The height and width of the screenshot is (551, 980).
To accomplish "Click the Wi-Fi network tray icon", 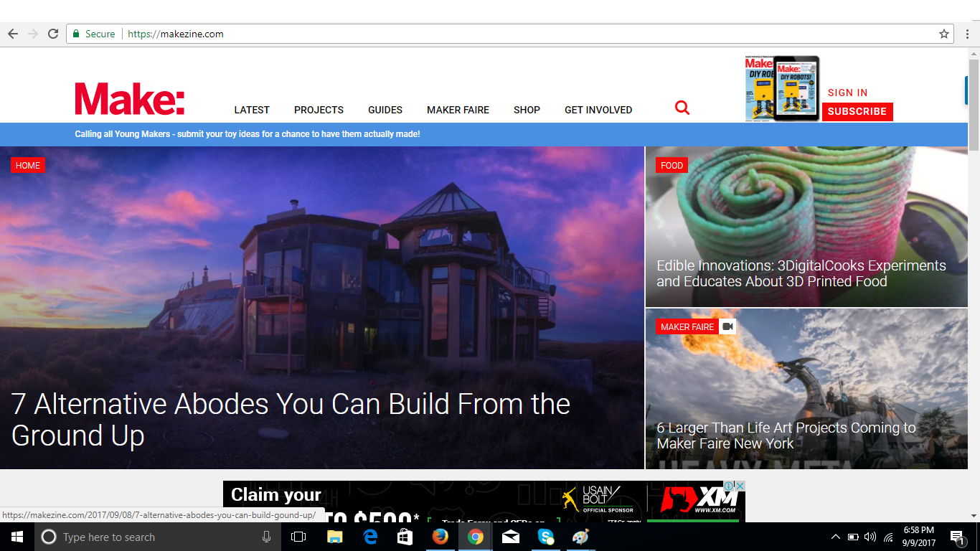I will (888, 537).
